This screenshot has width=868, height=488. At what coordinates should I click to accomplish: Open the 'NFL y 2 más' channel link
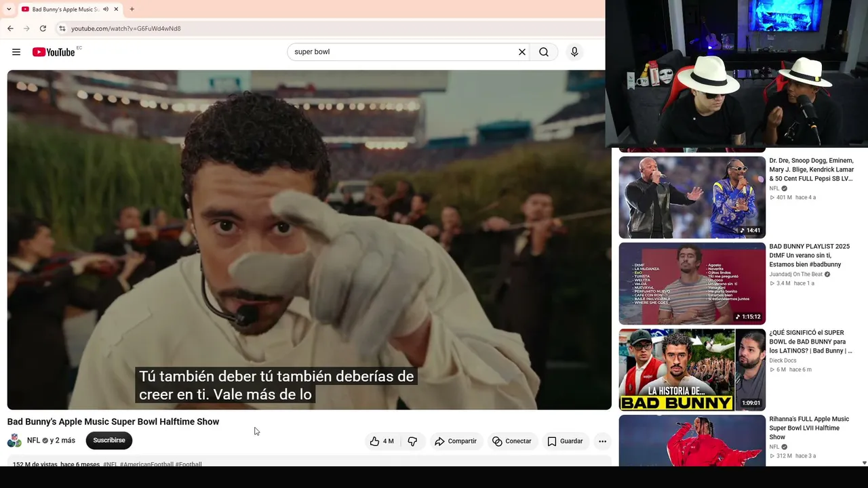click(51, 441)
